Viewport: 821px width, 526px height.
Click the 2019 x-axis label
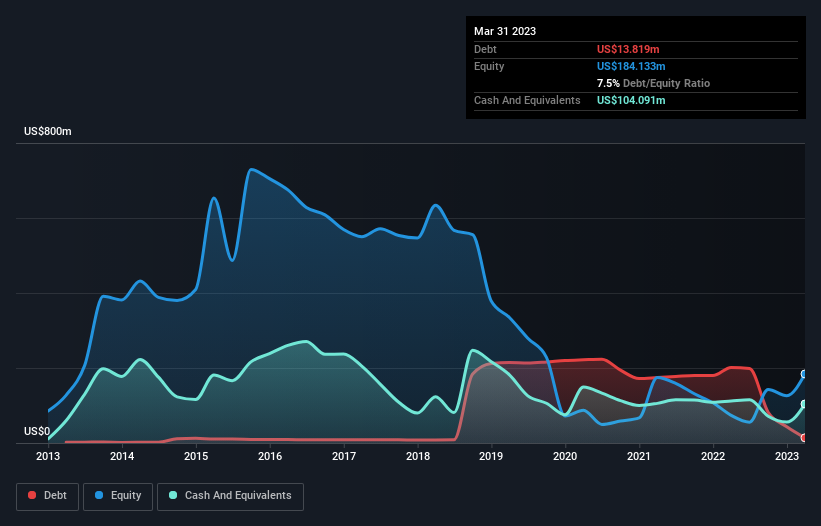[491, 456]
